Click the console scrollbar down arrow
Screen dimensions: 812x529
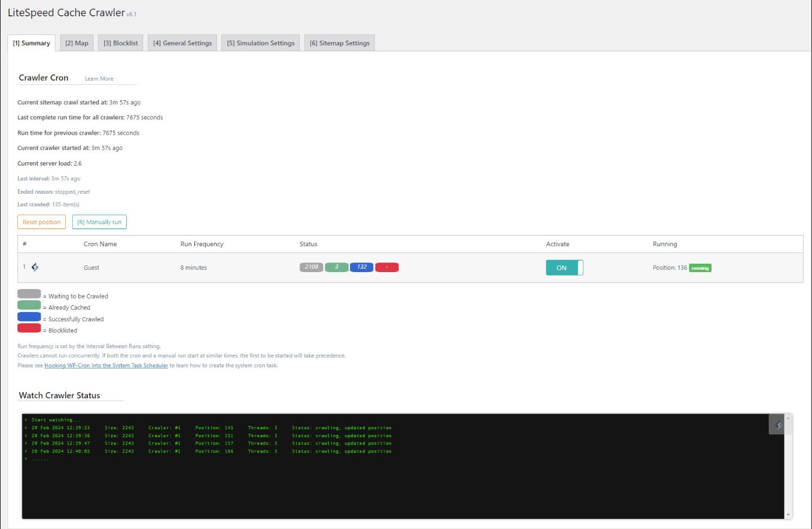tap(788, 515)
